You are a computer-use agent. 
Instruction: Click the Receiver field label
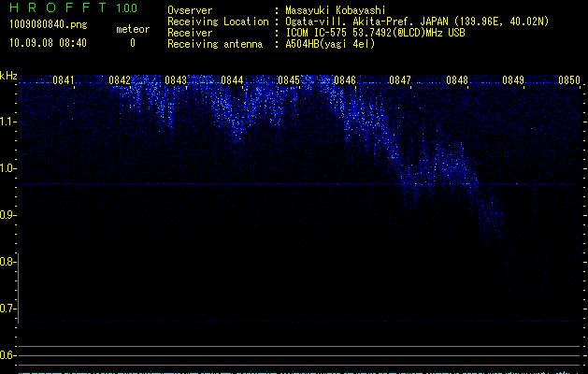click(190, 33)
